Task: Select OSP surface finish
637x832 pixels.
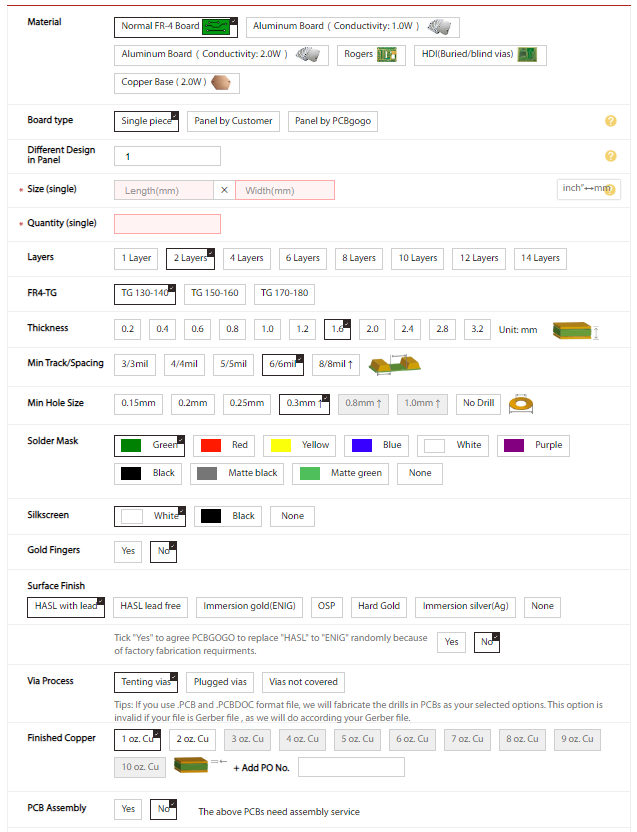Action: (x=326, y=607)
